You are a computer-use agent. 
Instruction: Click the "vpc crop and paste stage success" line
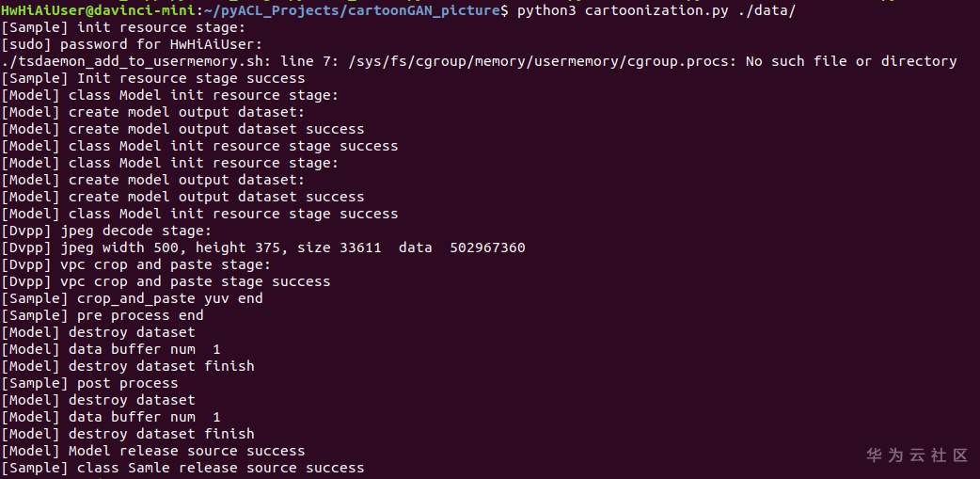196,281
